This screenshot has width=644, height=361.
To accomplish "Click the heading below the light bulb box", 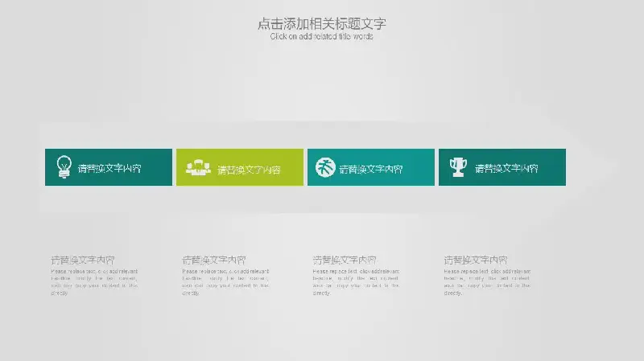I will [x=83, y=260].
